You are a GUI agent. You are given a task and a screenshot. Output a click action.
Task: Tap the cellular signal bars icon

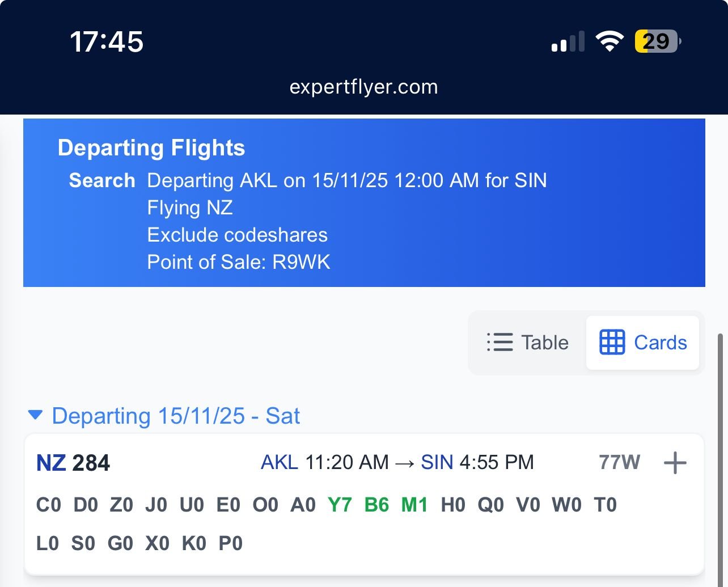pyautogui.click(x=568, y=43)
